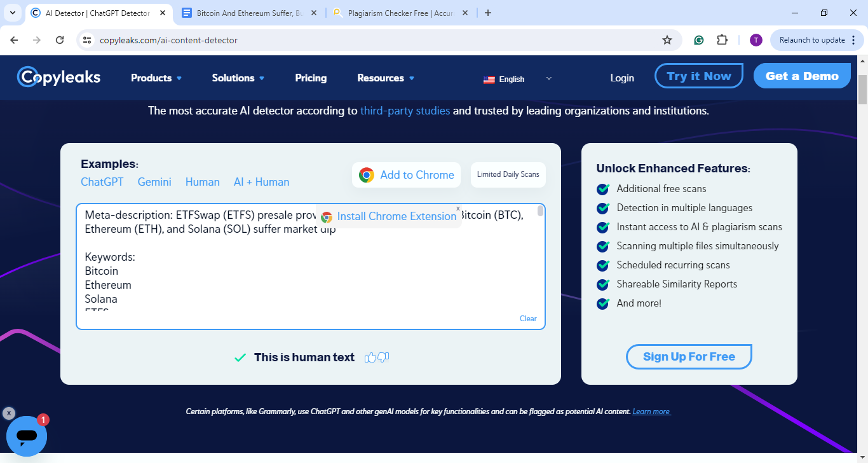Click 'Detection in multiple languages' checkmark
Viewport: 868px width, 463px height.
pos(603,208)
